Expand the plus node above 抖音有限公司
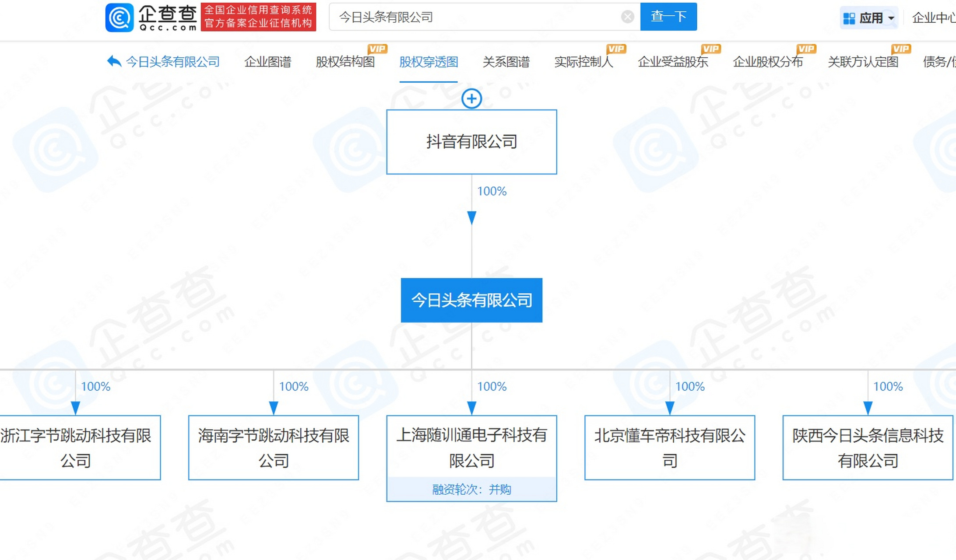956x560 pixels. point(471,98)
